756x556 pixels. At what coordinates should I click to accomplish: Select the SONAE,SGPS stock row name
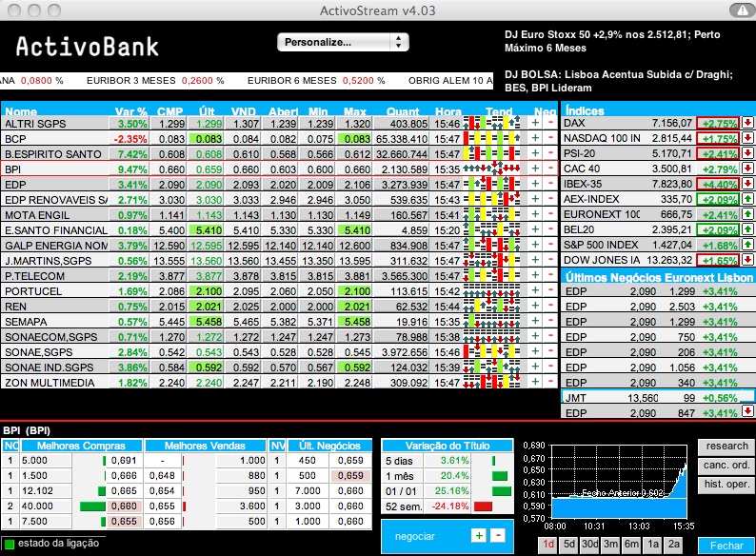pyautogui.click(x=39, y=352)
